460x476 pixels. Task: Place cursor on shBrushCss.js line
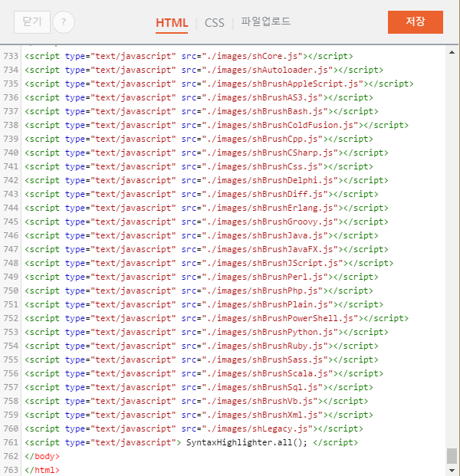[x=199, y=166]
